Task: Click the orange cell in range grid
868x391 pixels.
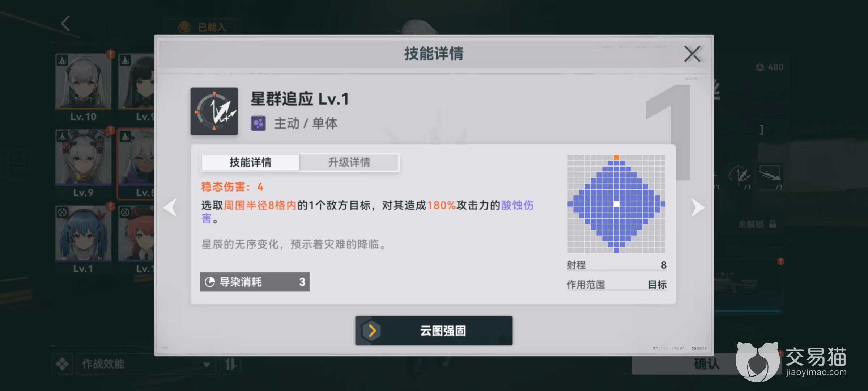Action: pyautogui.click(x=617, y=157)
